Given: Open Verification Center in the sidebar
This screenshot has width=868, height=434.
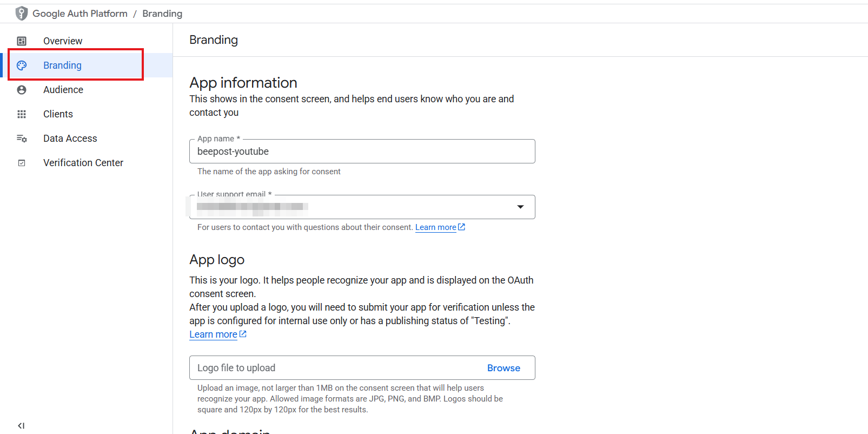Looking at the screenshot, I should (x=87, y=163).
